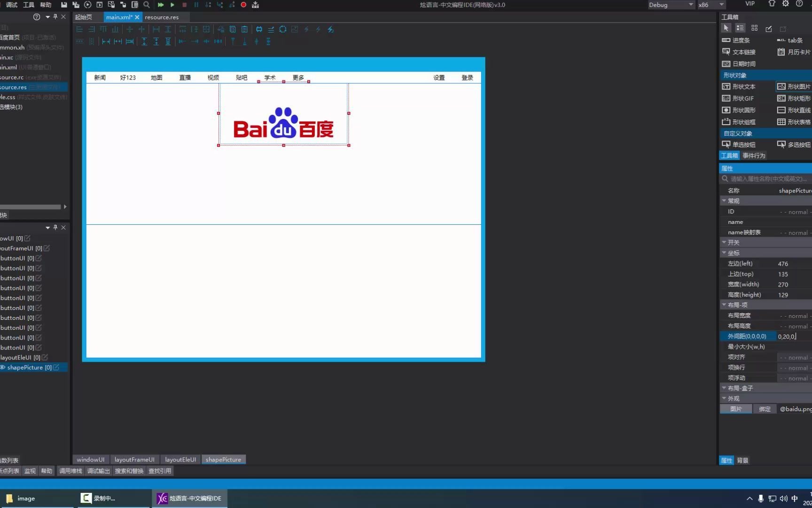Select the 多选按钮 checkbox control

(794, 144)
